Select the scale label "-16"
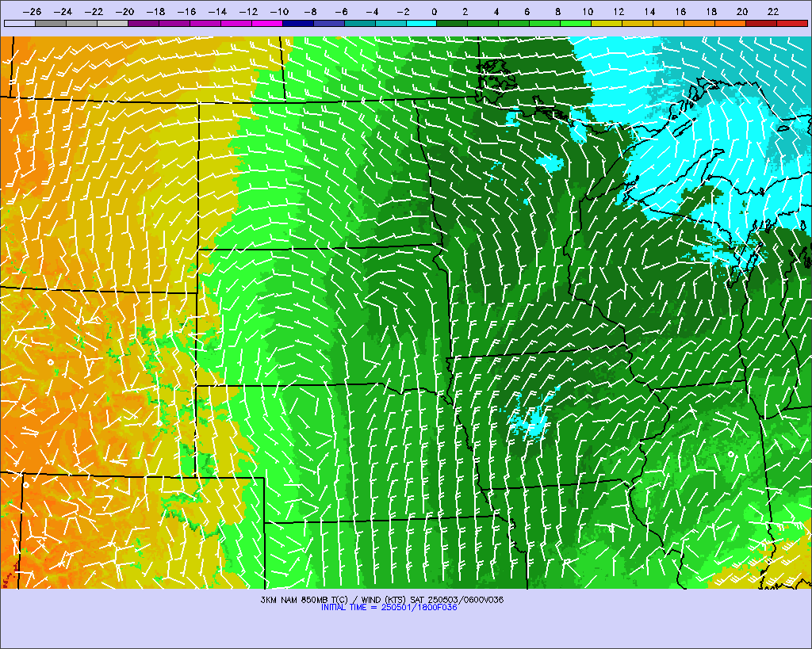812x649 pixels. (186, 12)
